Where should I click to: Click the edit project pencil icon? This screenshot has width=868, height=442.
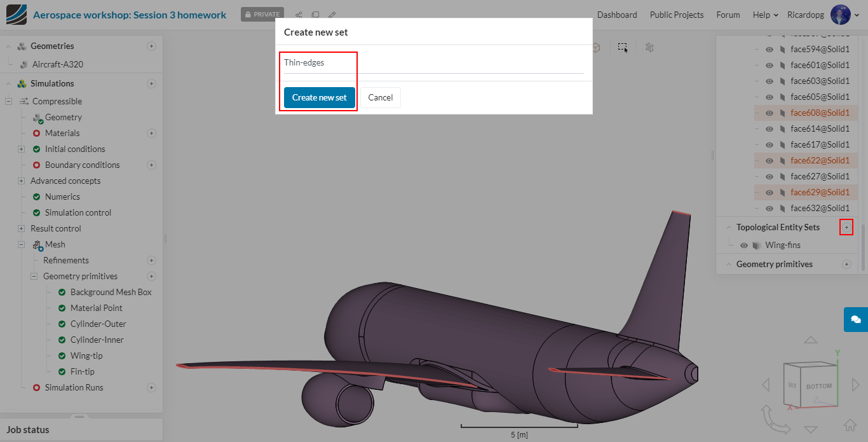(332, 15)
